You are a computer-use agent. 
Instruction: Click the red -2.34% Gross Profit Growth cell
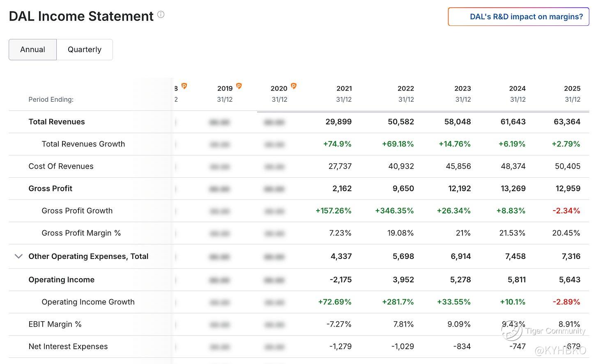(566, 211)
